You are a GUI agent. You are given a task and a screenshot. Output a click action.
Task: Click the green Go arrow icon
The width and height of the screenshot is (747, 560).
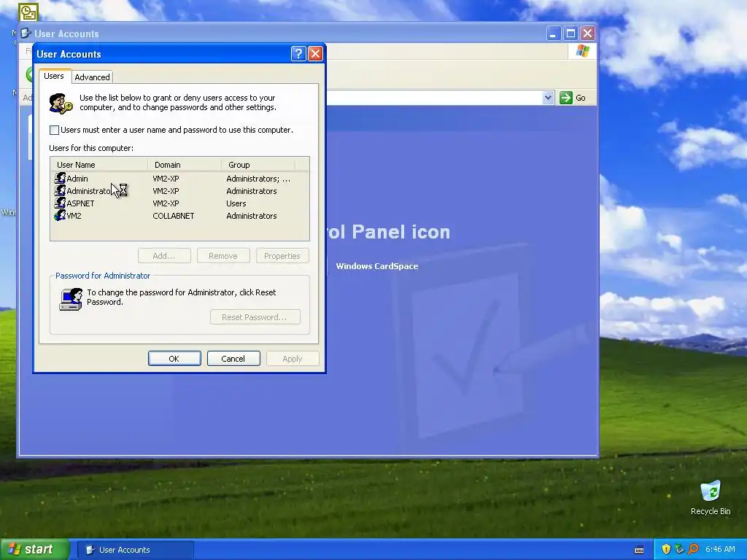[x=565, y=98]
